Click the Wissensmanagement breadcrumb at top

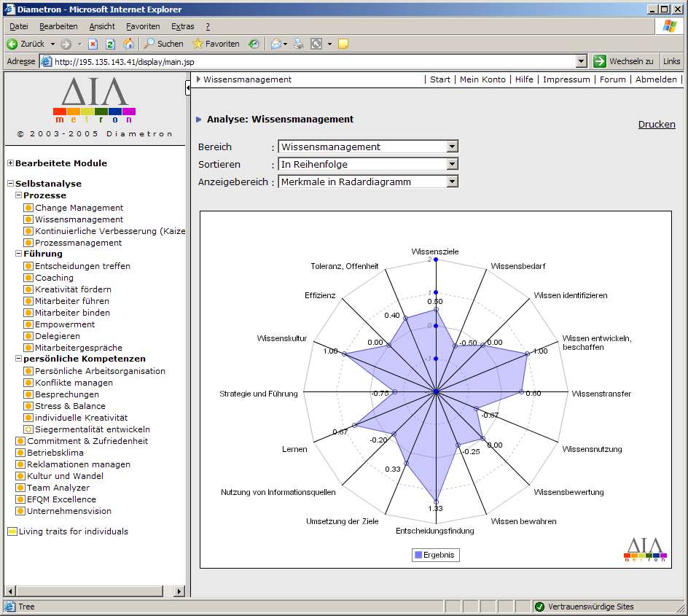point(247,79)
